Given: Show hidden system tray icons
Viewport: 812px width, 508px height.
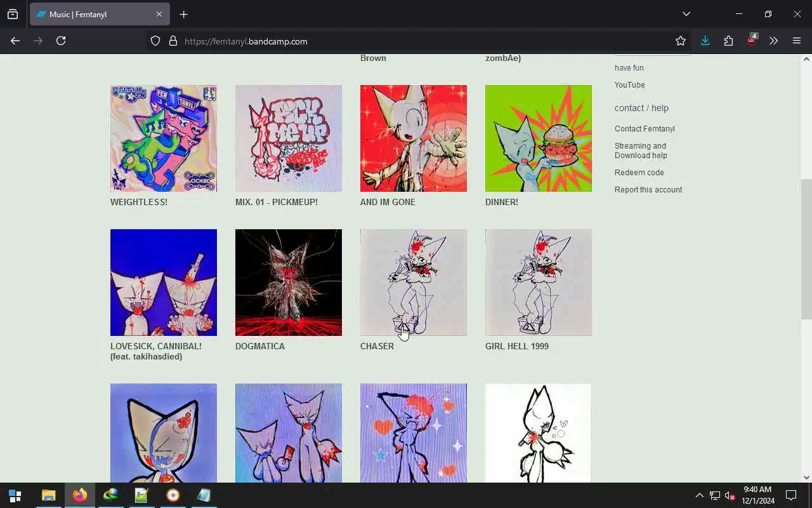Looking at the screenshot, I should 699,495.
